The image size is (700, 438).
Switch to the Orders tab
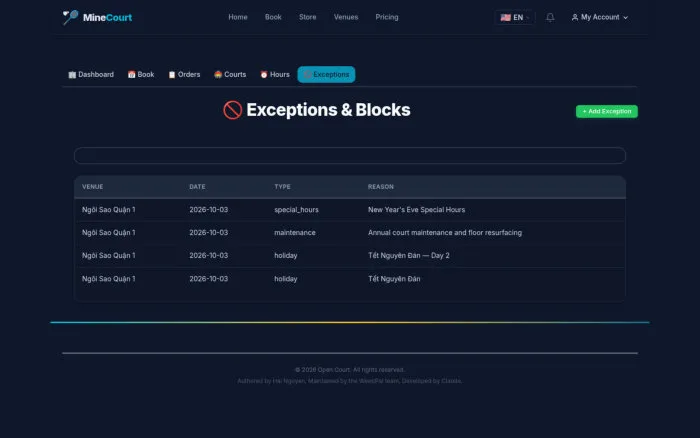(184, 75)
